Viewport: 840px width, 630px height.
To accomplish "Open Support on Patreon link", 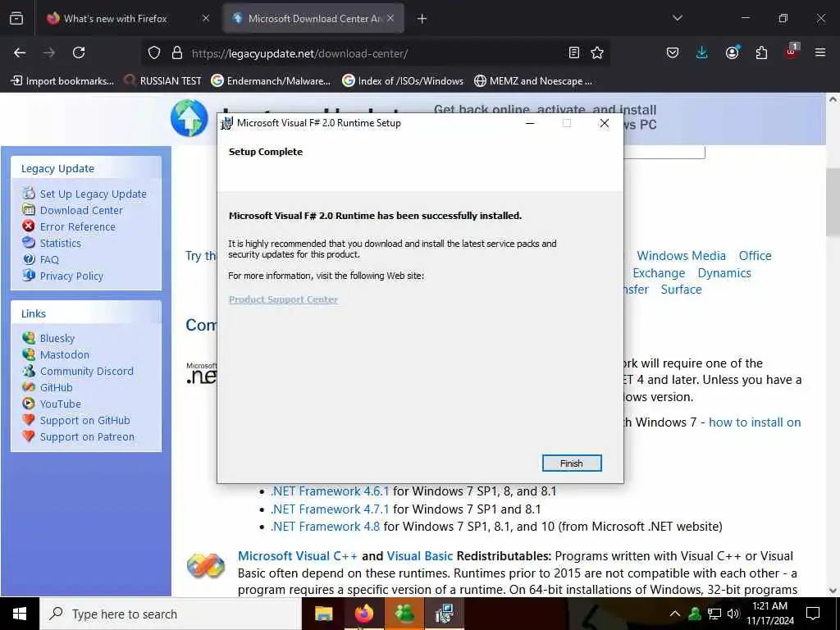I will [x=87, y=437].
